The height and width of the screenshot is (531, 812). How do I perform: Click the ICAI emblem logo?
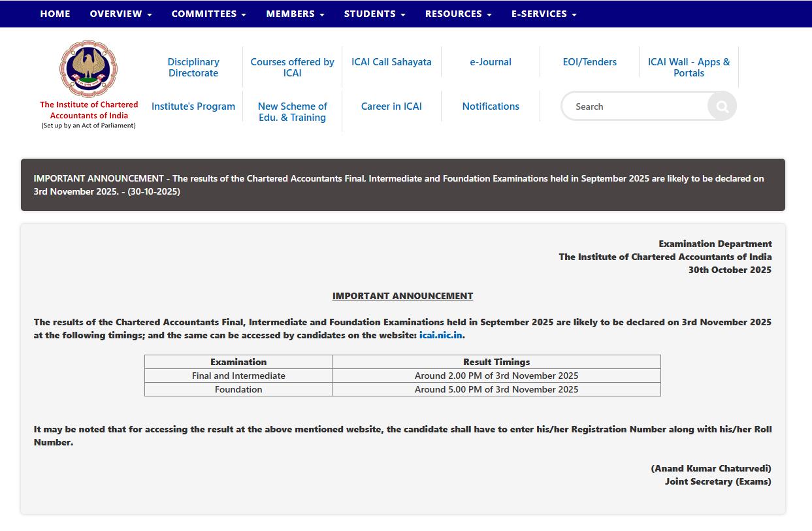pyautogui.click(x=88, y=68)
